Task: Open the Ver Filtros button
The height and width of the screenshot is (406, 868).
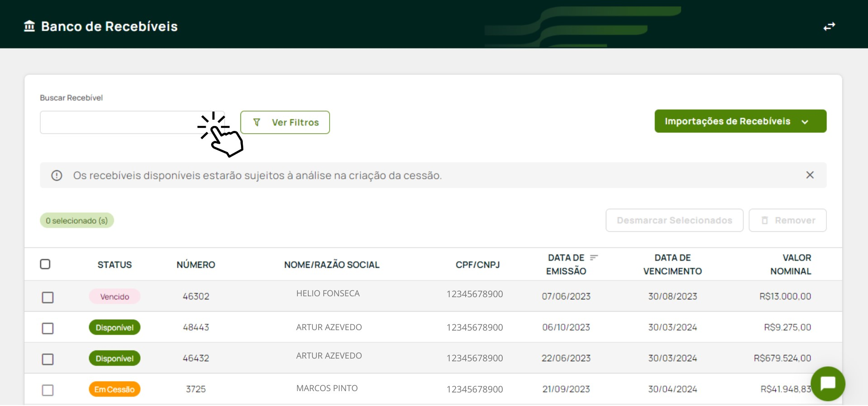Action: coord(285,122)
